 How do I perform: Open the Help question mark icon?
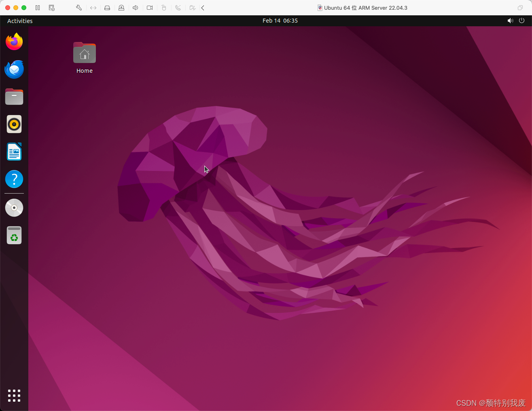pyautogui.click(x=14, y=179)
